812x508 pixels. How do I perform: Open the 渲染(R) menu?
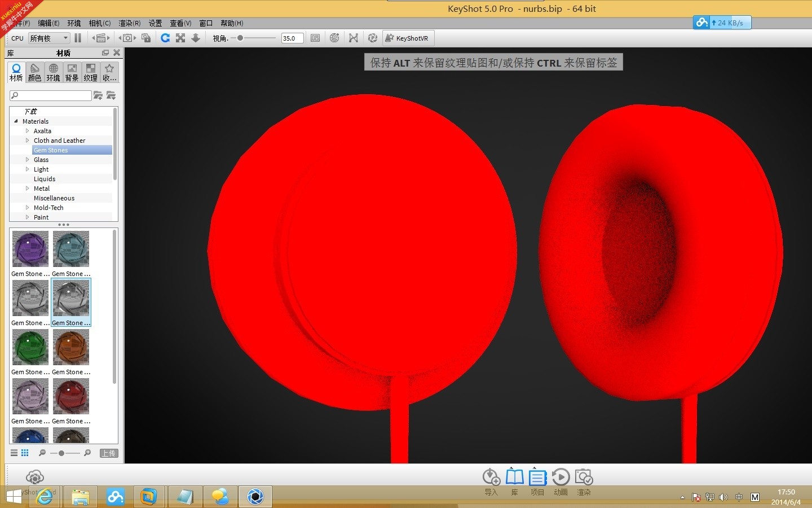[x=130, y=23]
